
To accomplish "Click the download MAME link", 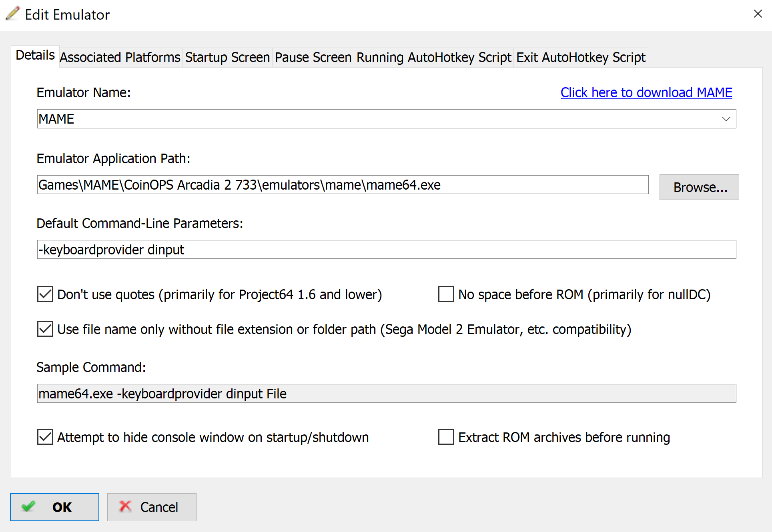I will [646, 92].
